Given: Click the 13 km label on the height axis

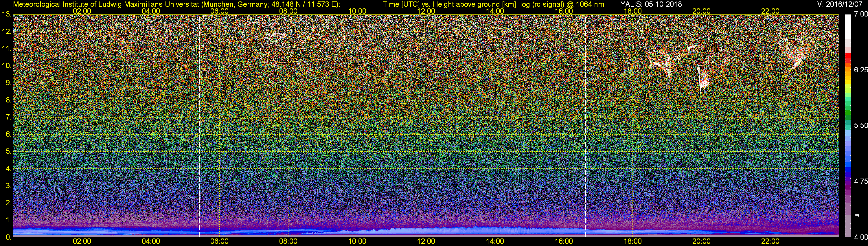Looking at the screenshot, I should [x=6, y=14].
